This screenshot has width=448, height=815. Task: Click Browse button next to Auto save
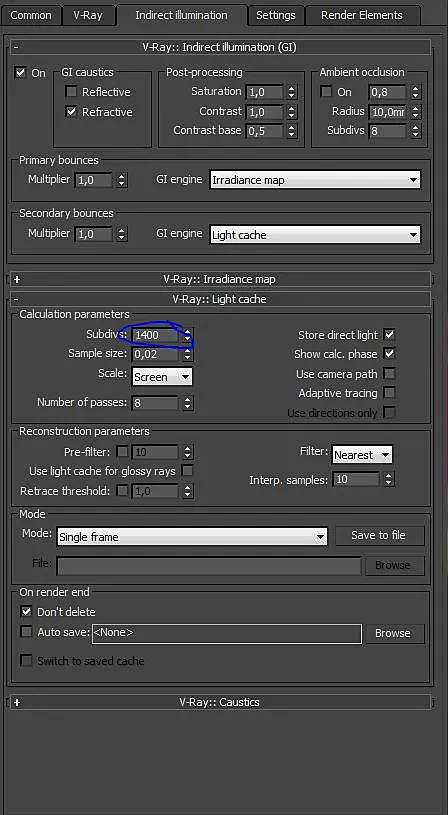[x=394, y=633]
